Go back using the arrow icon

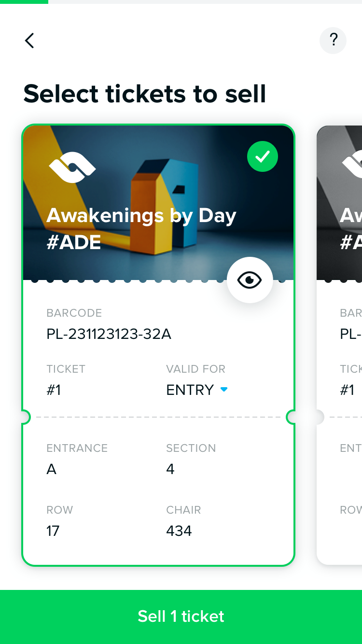[x=29, y=41]
